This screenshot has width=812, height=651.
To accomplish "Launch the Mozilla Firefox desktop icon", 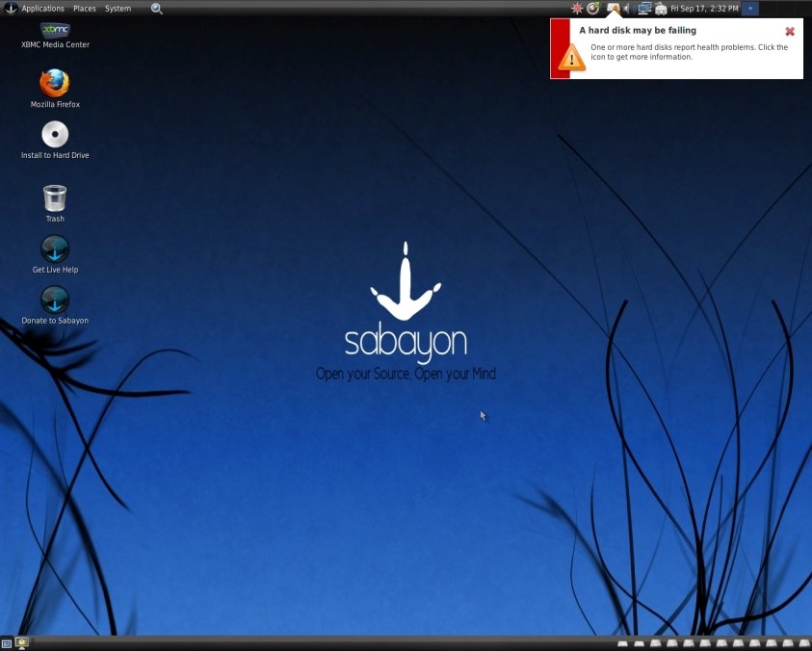I will tap(55, 88).
